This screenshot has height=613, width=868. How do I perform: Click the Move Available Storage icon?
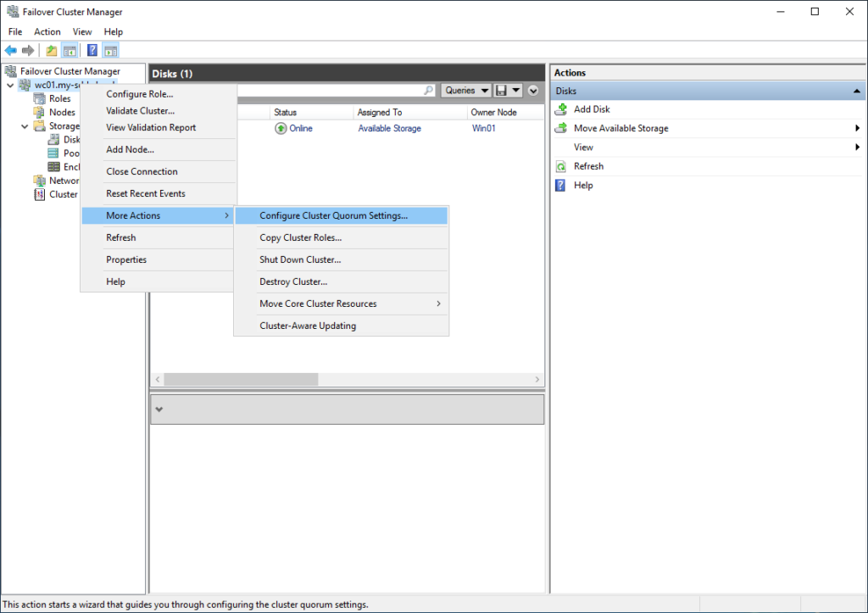click(x=560, y=129)
